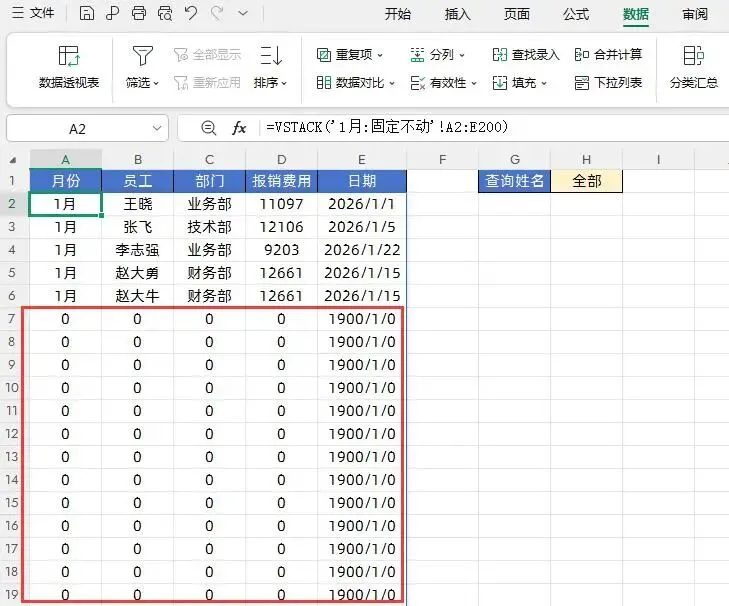Click the zoom magnifier icon in formula bar
This screenshot has width=729, height=606.
pos(208,127)
